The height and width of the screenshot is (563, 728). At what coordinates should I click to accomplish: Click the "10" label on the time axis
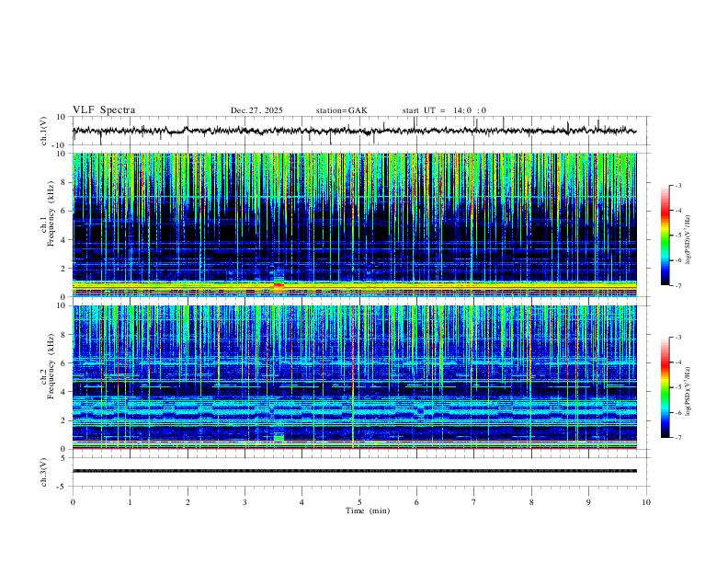tap(646, 502)
